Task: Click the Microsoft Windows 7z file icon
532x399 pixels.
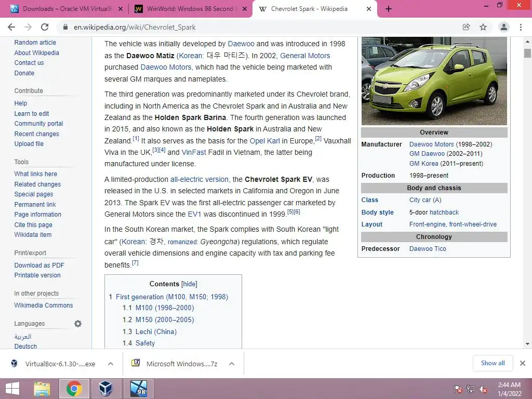Action: [136, 363]
